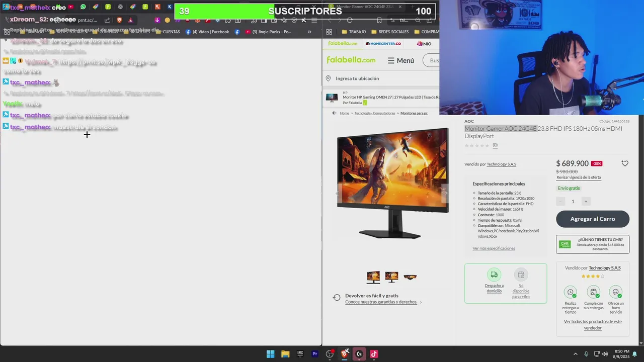This screenshot has height=362, width=644.
Task: Add product to favorites with heart icon
Action: 625,163
